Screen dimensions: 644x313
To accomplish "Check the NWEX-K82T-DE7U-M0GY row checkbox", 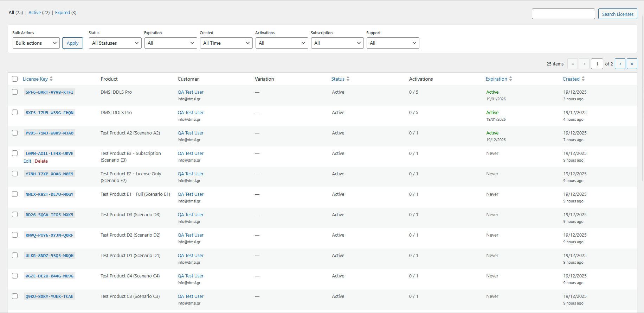I will tap(15, 194).
